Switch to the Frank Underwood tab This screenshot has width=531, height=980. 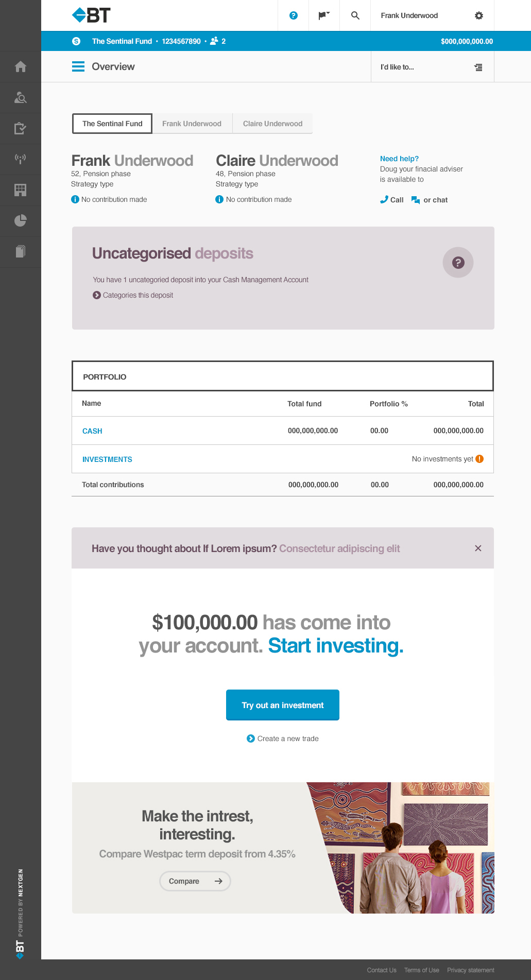click(x=192, y=124)
